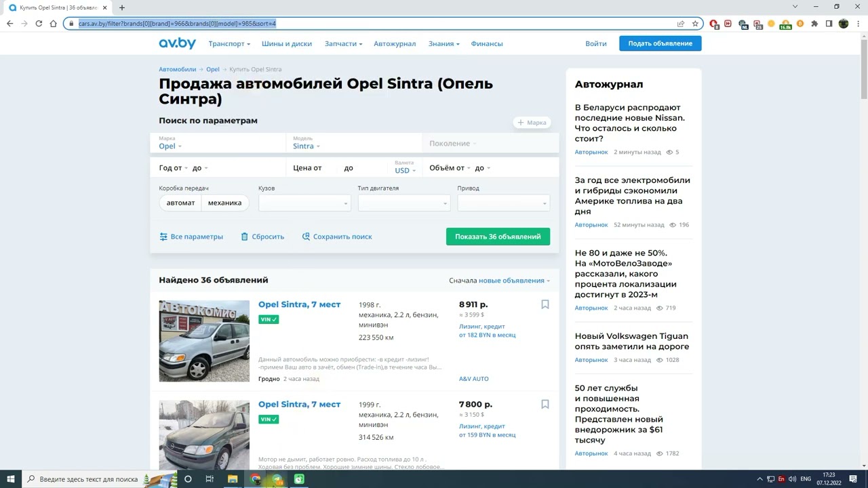Open the year 'до' dropdown
The width and height of the screenshot is (868, 488).
coord(200,168)
